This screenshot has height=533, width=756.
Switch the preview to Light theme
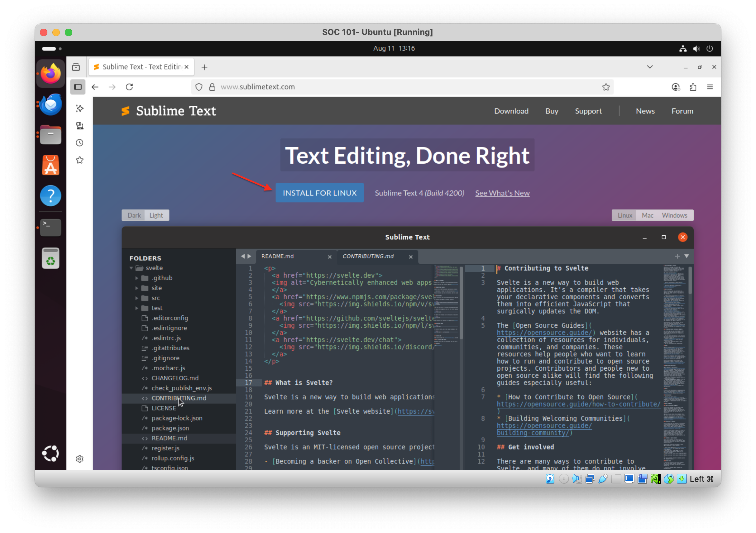point(156,215)
